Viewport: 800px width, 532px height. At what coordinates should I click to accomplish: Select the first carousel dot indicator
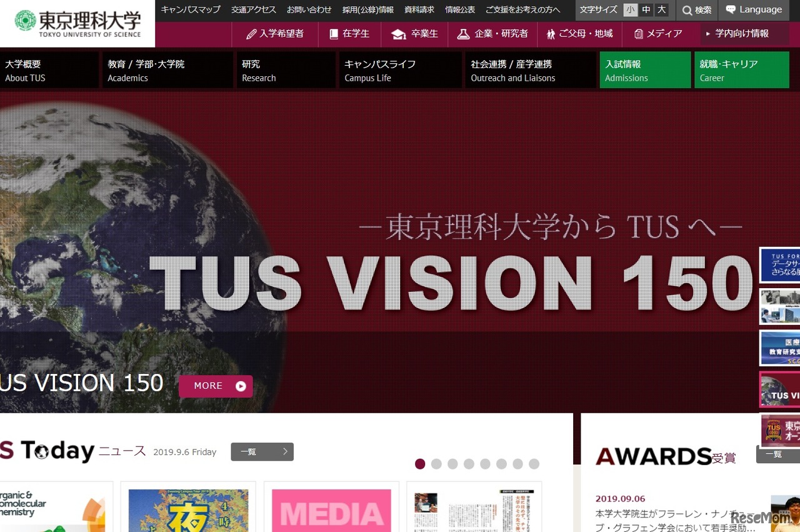point(419,464)
